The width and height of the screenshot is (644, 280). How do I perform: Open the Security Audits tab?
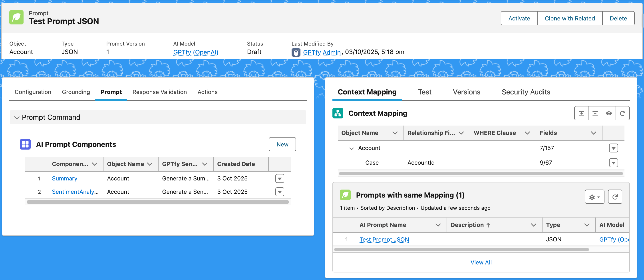(526, 92)
